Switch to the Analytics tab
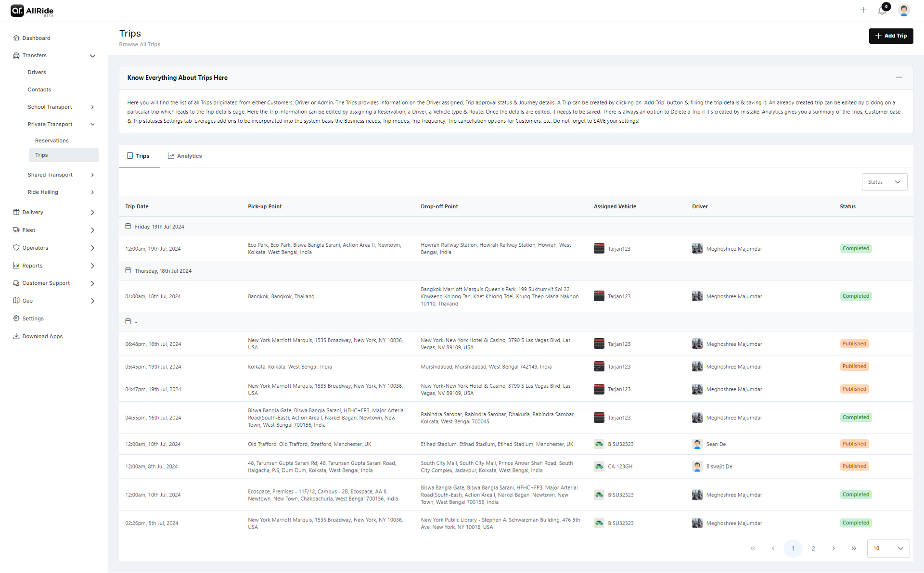 [x=185, y=156]
